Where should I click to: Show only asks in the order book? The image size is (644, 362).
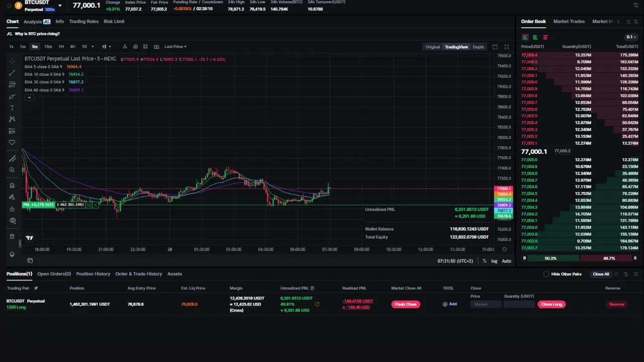coord(545,37)
